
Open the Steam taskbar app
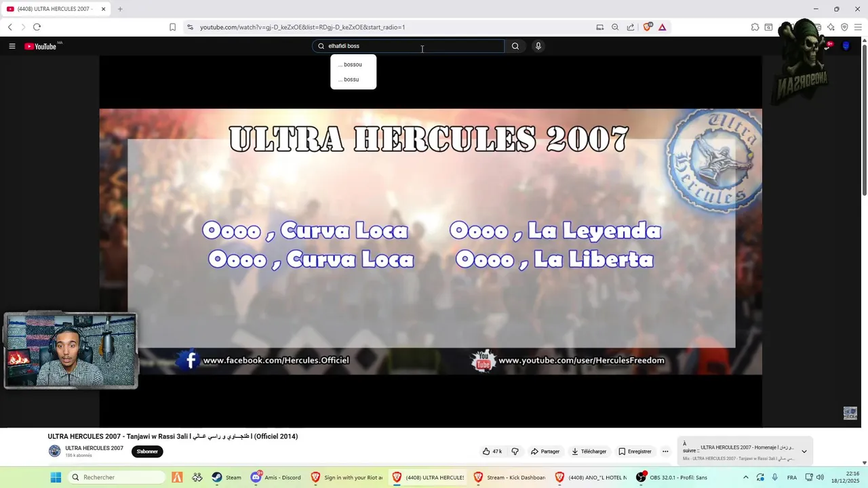[x=226, y=477]
